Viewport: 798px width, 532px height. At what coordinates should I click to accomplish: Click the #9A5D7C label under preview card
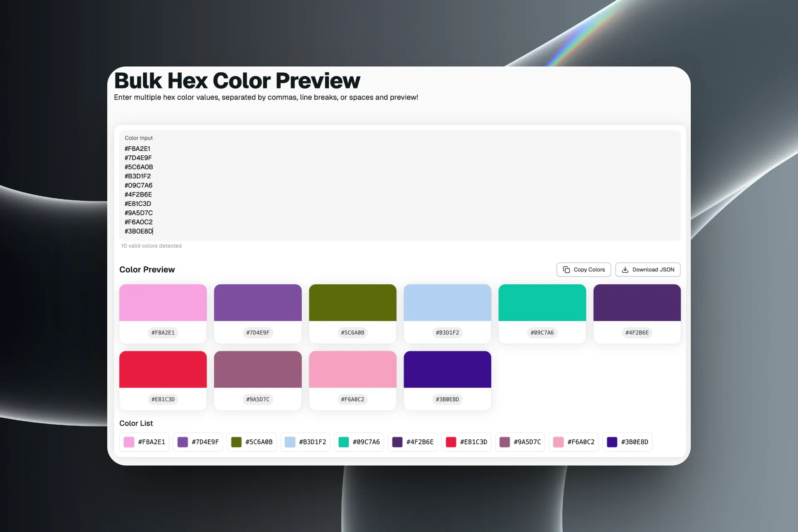tap(258, 399)
